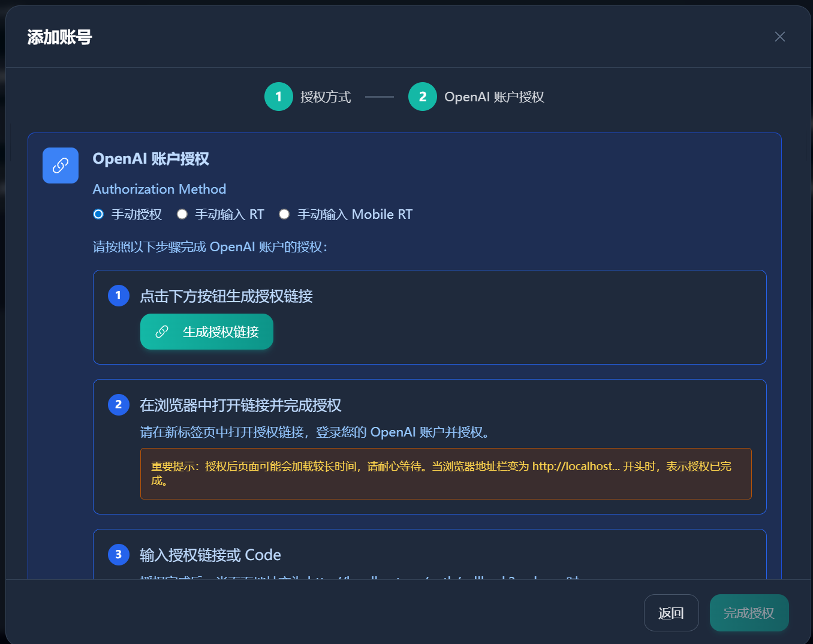
Task: Click the 输入授权链接或 Code heading
Action: click(210, 555)
